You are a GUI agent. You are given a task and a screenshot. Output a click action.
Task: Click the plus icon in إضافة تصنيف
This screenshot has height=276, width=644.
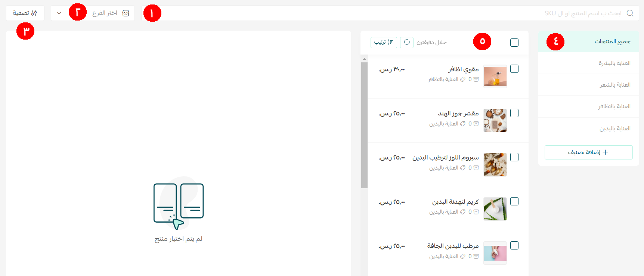(x=606, y=152)
